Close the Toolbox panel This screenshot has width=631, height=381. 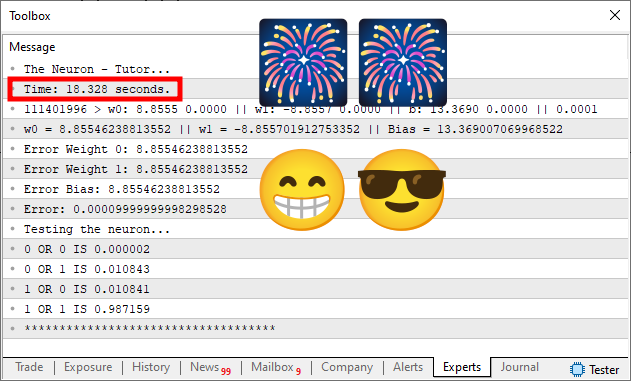coord(615,15)
